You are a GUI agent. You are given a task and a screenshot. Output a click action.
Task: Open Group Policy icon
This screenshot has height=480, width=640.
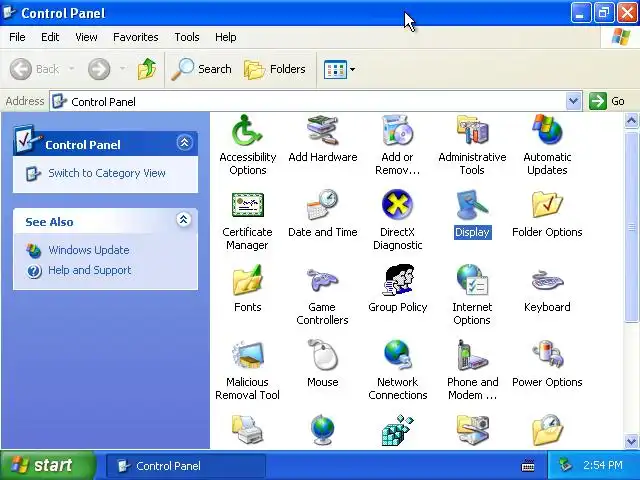[x=397, y=280]
